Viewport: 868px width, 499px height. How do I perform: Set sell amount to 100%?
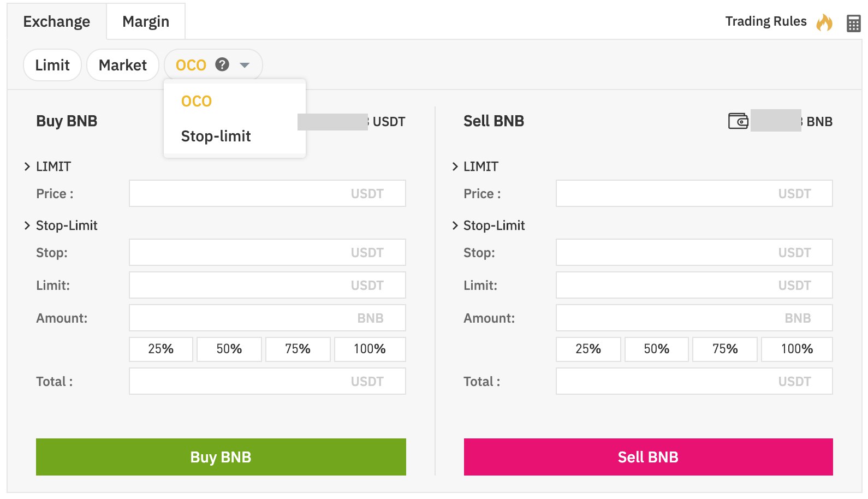click(797, 349)
